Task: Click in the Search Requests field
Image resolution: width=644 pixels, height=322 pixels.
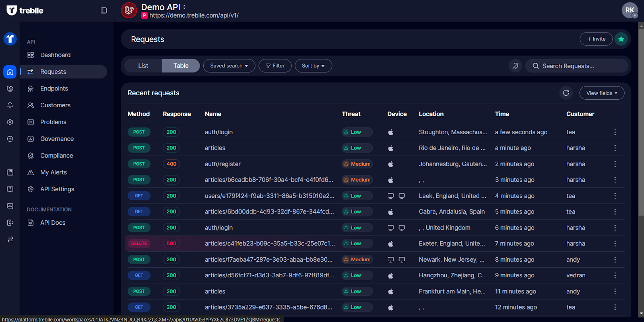Action: pyautogui.click(x=576, y=66)
